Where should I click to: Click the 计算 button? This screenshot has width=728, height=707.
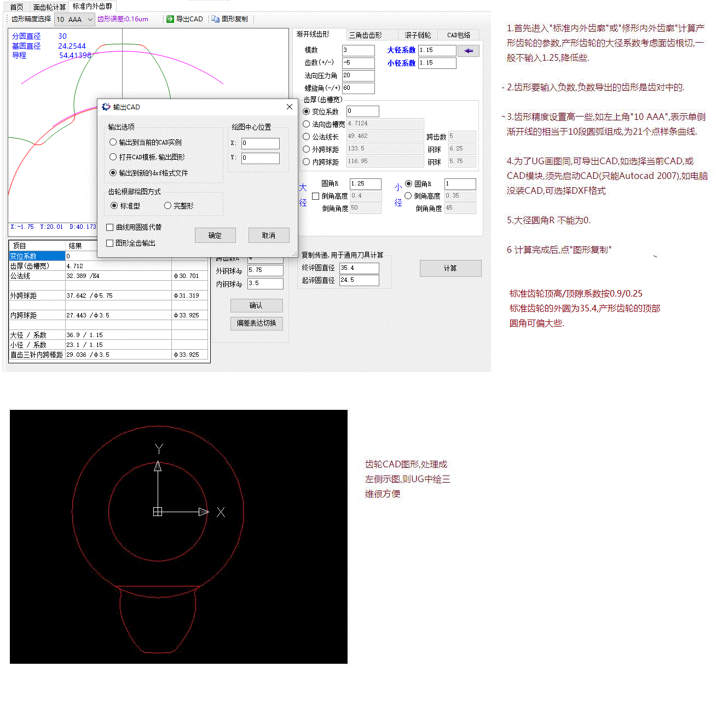click(450, 268)
